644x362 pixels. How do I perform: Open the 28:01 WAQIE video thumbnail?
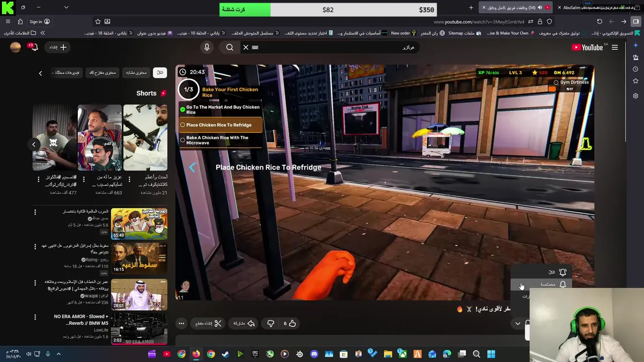[x=139, y=294]
